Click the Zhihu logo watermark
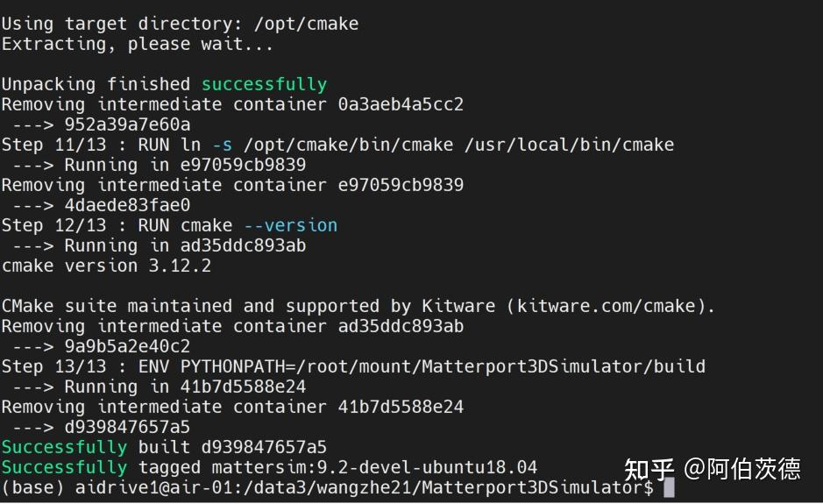 point(645,469)
